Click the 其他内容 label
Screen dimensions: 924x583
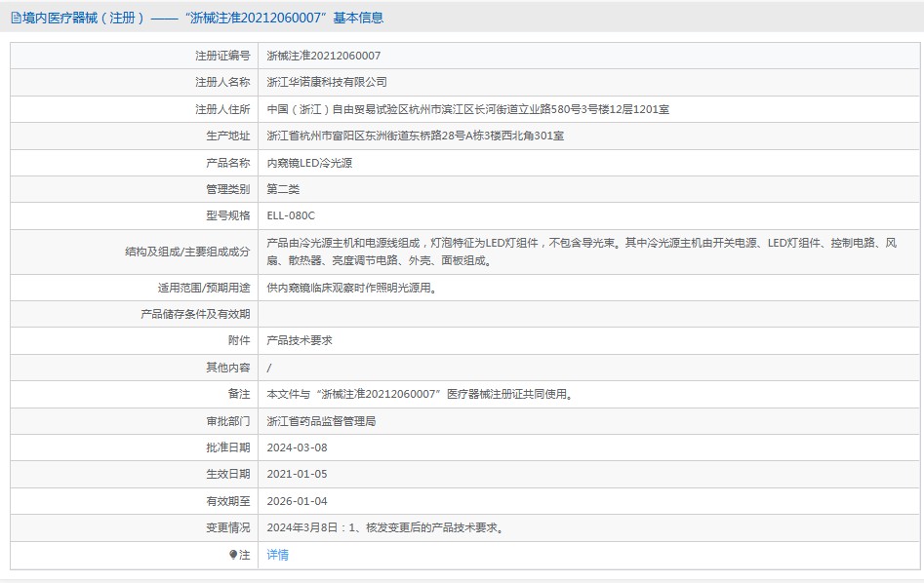228,369
